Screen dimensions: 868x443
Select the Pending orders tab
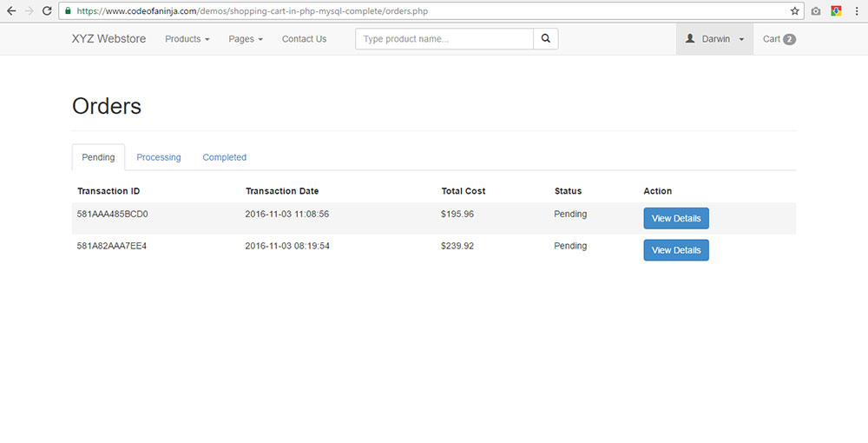pyautogui.click(x=99, y=157)
